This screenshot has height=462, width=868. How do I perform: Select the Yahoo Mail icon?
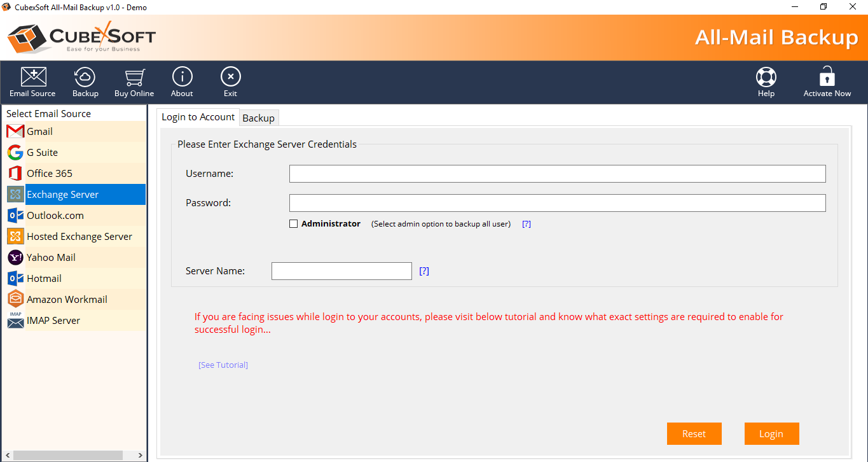coord(15,257)
